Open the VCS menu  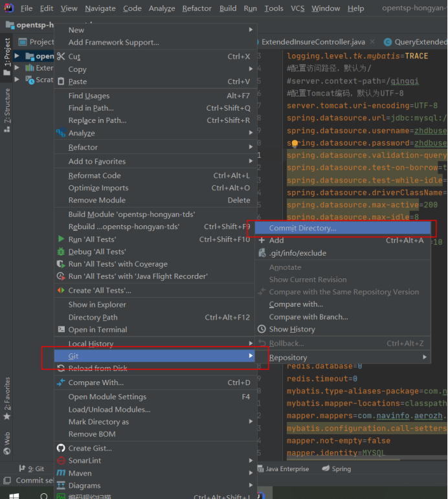[x=297, y=8]
